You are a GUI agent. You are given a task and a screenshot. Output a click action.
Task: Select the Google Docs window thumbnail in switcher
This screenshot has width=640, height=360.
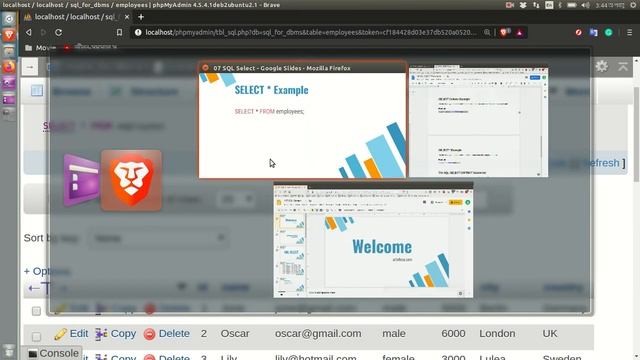tap(478, 121)
